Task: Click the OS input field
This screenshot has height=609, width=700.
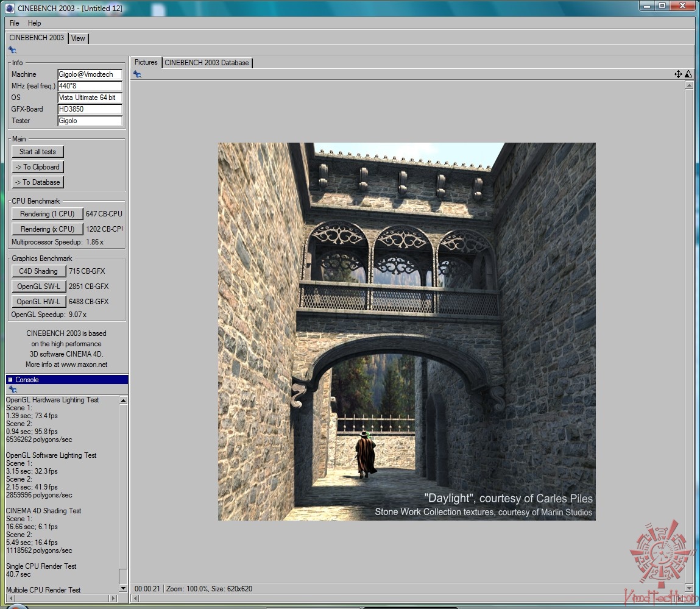Action: coord(90,98)
